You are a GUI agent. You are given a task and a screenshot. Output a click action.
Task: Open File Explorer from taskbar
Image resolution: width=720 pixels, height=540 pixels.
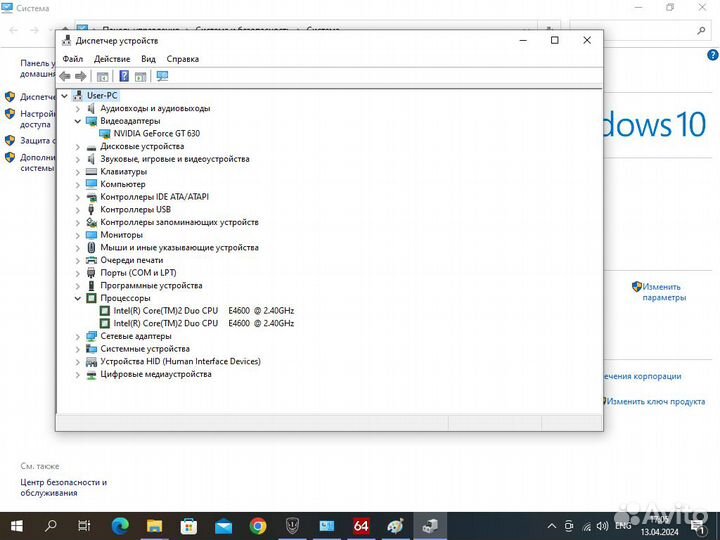[154, 526]
